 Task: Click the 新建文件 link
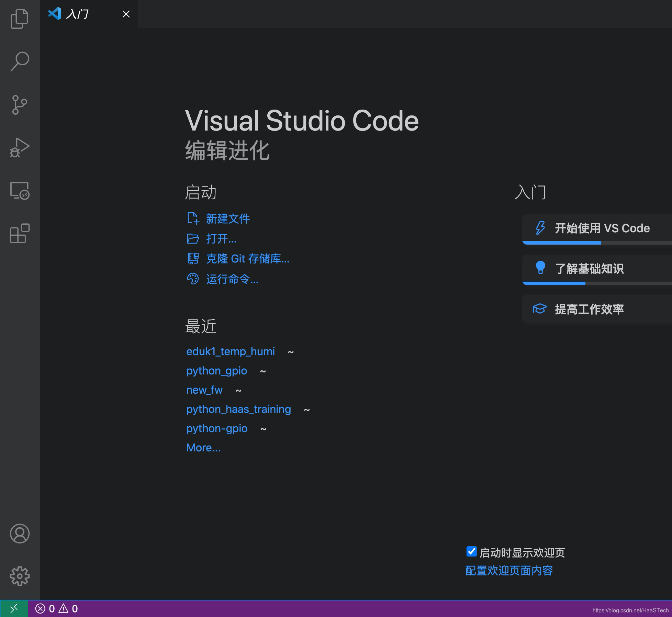(x=228, y=219)
